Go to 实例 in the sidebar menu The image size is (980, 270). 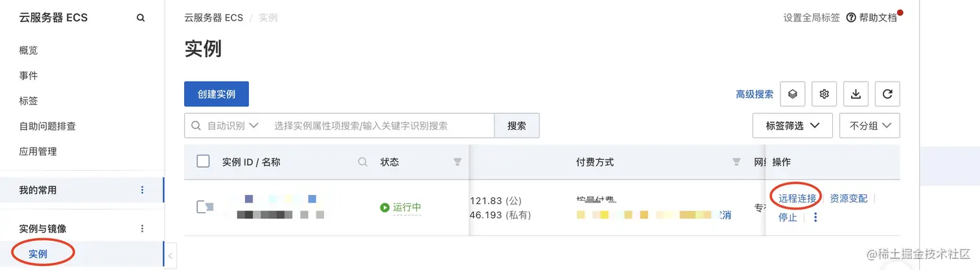[x=38, y=254]
